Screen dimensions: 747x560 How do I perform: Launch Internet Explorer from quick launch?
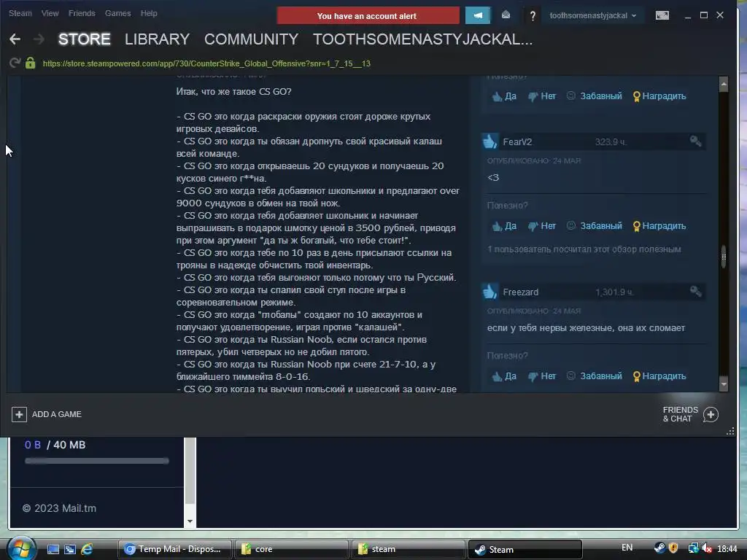coord(87,549)
